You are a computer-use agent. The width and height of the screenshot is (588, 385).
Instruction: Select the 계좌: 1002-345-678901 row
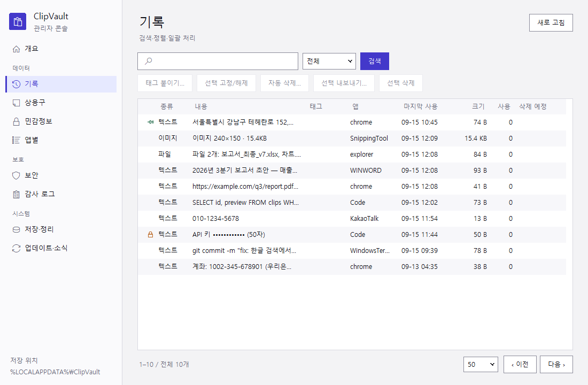(352, 267)
